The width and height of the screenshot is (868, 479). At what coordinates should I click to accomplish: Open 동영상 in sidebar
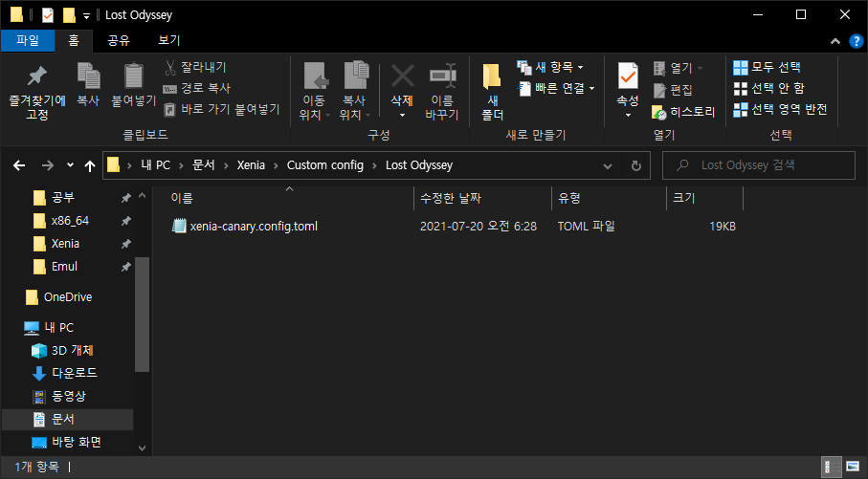tap(69, 396)
